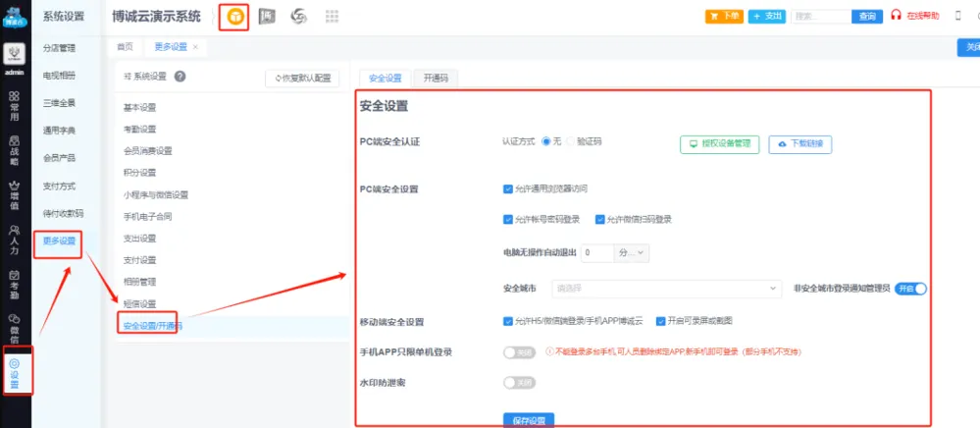Toggle the 水印防泄密 switch

pyautogui.click(x=520, y=382)
